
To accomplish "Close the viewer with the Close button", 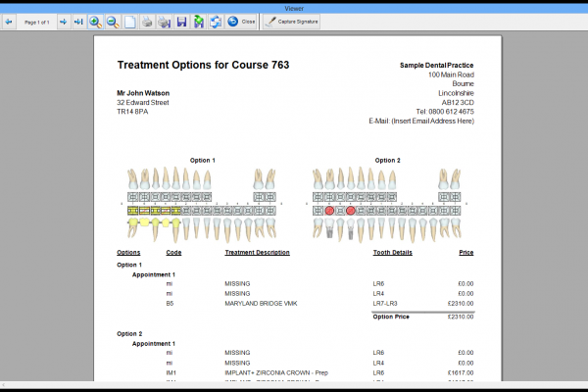I will point(241,22).
